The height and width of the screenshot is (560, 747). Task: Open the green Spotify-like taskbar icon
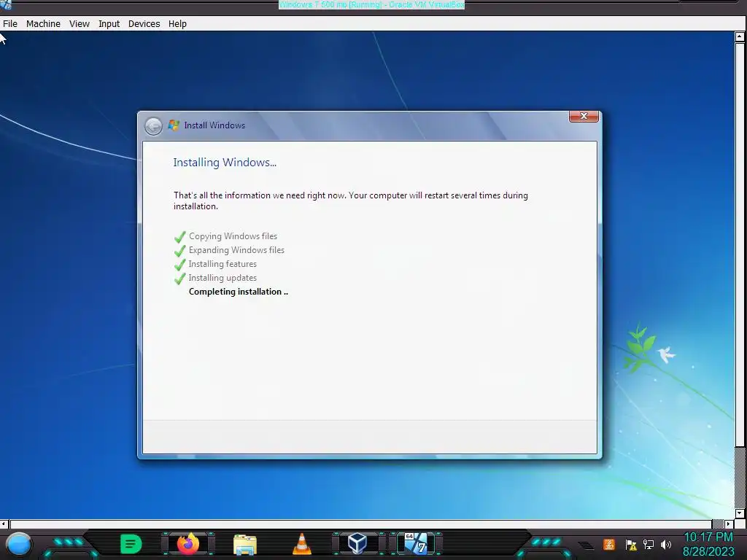pos(131,544)
